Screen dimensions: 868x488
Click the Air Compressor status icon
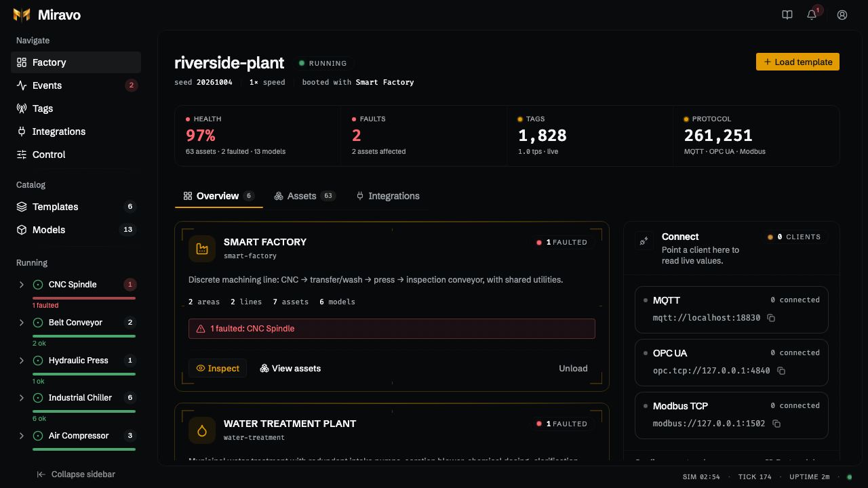tap(38, 436)
